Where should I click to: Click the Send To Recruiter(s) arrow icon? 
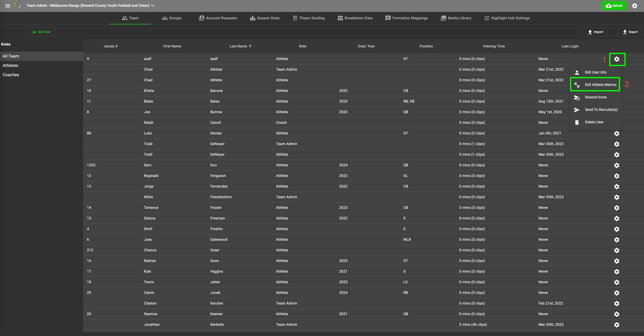click(x=577, y=110)
